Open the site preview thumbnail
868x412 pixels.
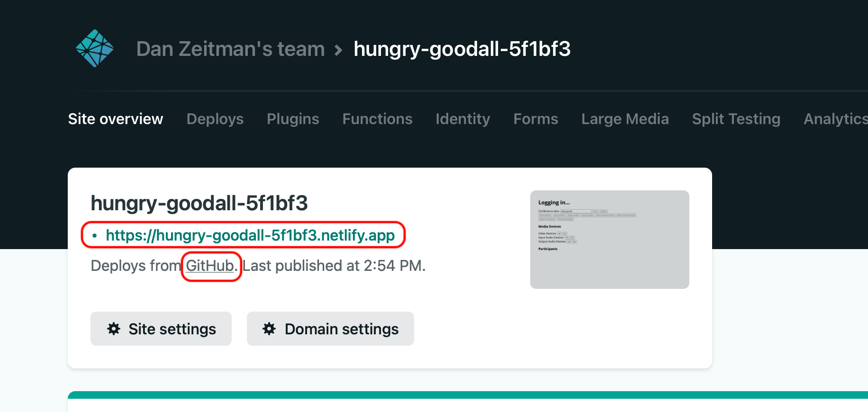click(x=609, y=240)
